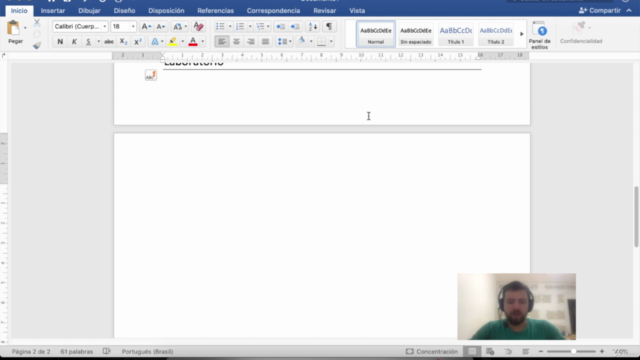Click the clear formatting eraser icon
The image size is (640, 360).
(198, 27)
